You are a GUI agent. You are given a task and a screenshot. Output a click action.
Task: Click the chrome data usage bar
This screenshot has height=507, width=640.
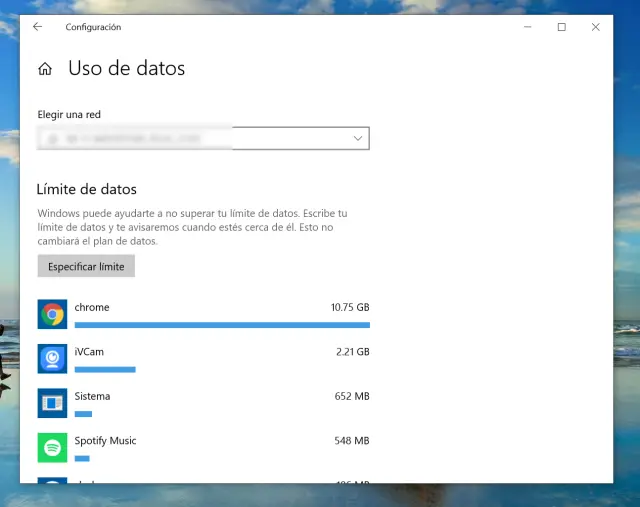222,325
